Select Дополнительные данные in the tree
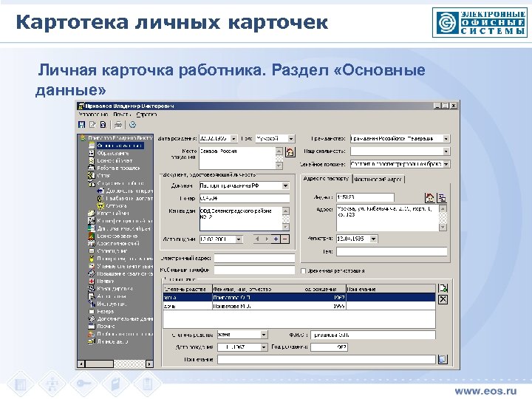The image size is (532, 399). 125,318
